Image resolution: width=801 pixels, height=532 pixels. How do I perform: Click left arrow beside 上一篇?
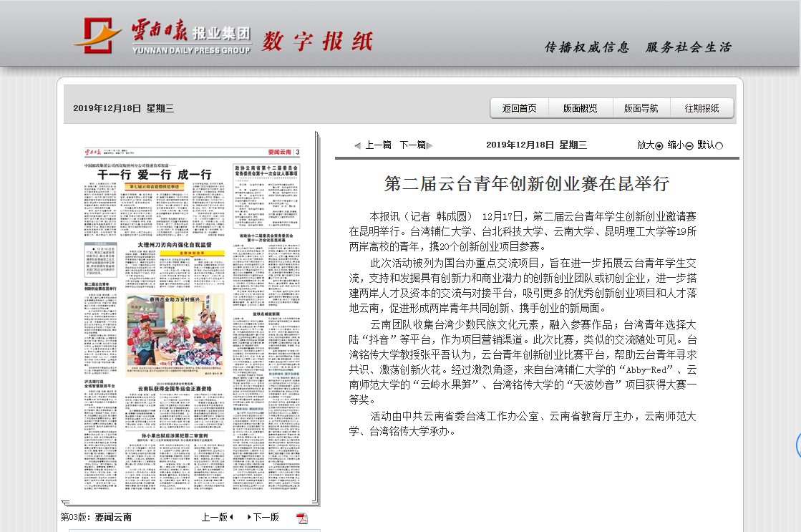[358, 145]
